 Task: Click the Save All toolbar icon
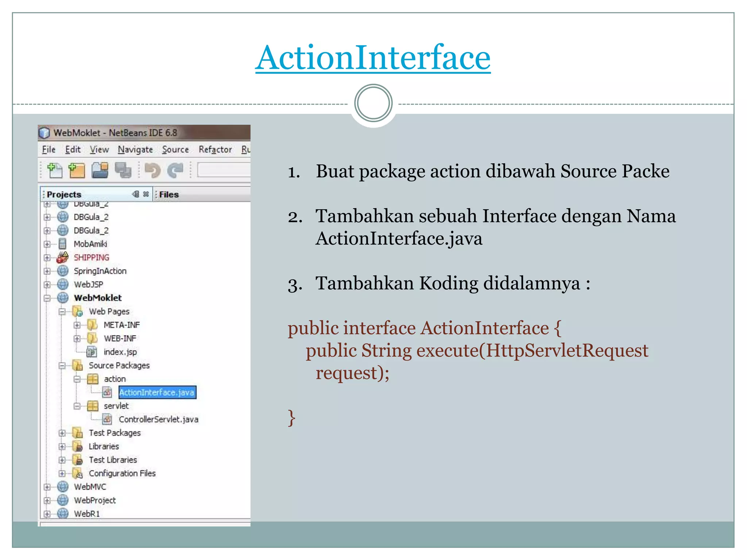(x=123, y=170)
